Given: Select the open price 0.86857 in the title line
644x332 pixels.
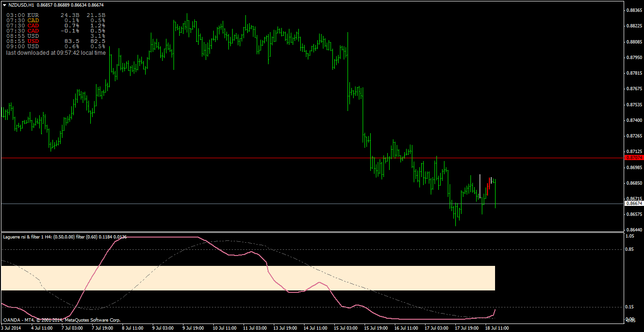Looking at the screenshot, I should pos(45,5).
